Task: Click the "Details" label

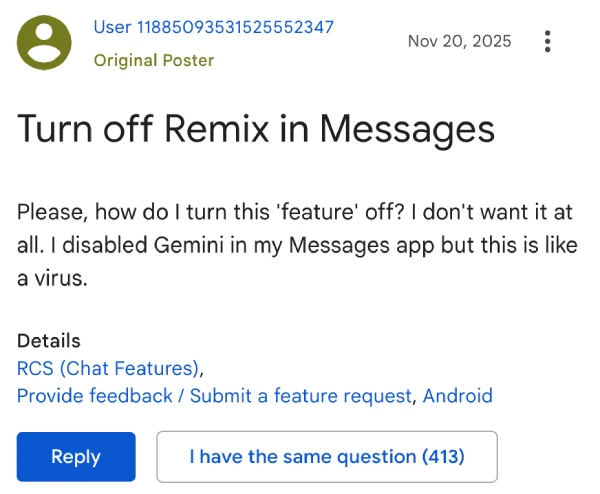Action: pyautogui.click(x=49, y=341)
